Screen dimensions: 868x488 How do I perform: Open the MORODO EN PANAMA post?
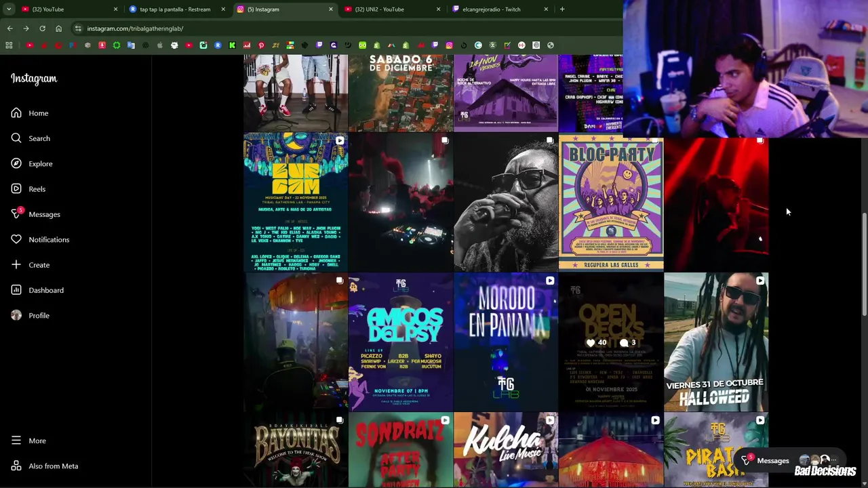coord(506,342)
